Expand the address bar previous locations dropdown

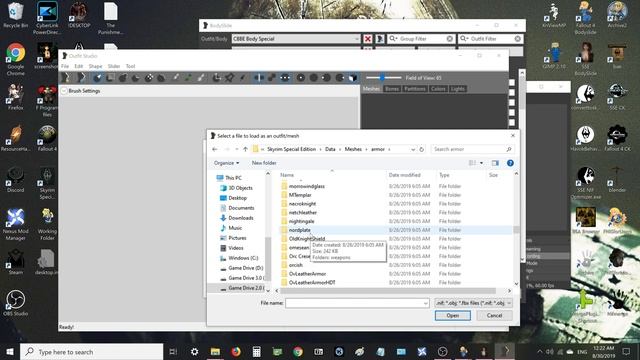(413, 149)
